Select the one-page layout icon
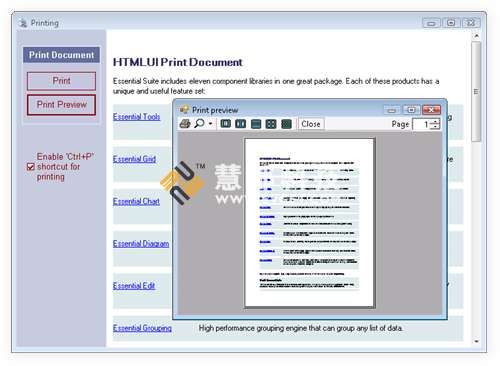 point(226,124)
